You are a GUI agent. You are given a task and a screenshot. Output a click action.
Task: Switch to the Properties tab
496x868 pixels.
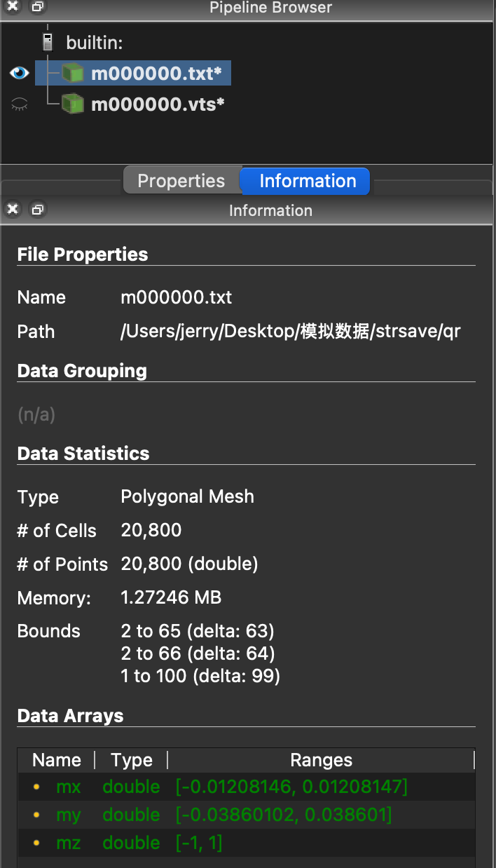(x=181, y=181)
